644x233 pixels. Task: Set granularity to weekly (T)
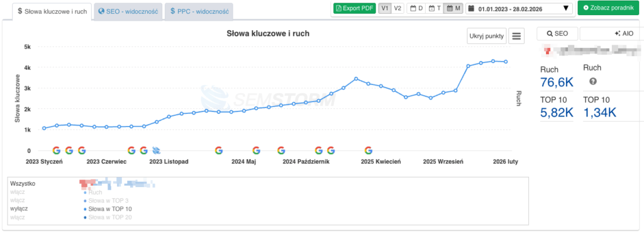click(435, 8)
